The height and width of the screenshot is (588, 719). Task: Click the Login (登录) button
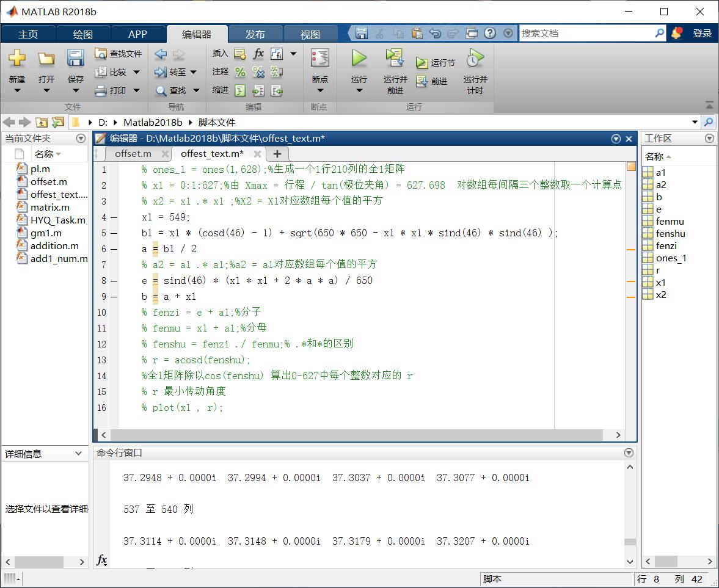[702, 33]
